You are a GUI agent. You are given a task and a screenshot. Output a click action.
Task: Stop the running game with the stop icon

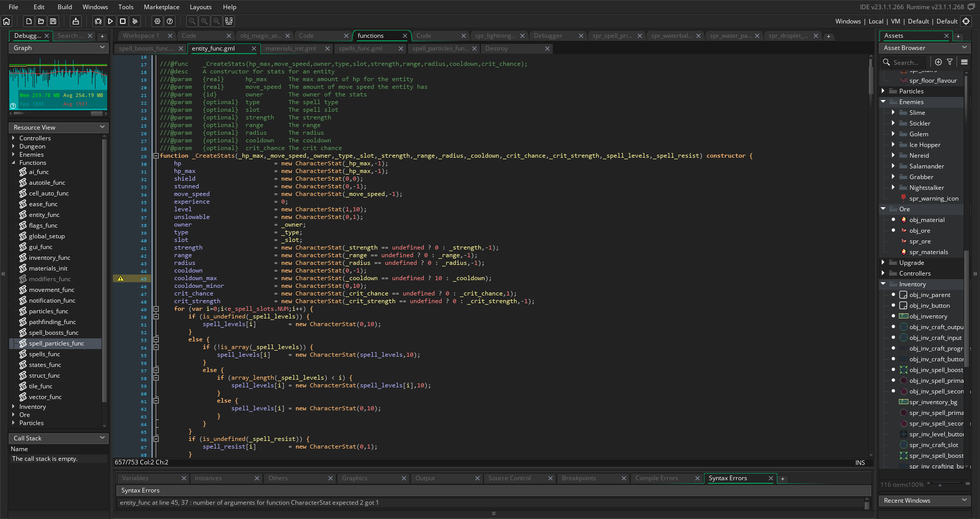122,21
